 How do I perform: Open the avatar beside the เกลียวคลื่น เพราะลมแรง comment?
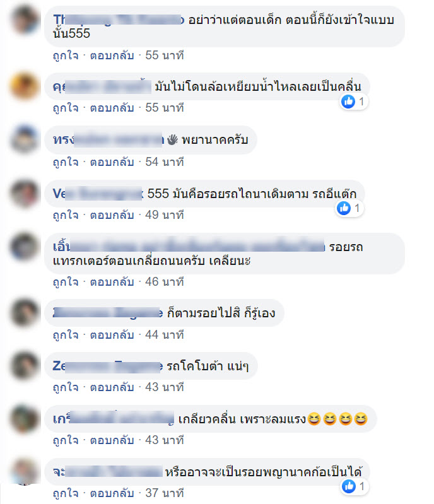pos(25,418)
